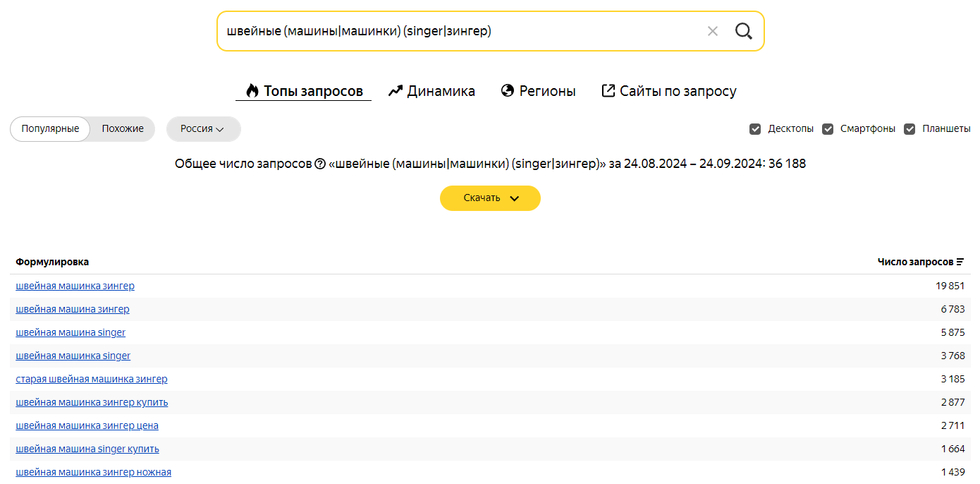Open the Россия region dropdown
The image size is (980, 484).
[x=203, y=129]
